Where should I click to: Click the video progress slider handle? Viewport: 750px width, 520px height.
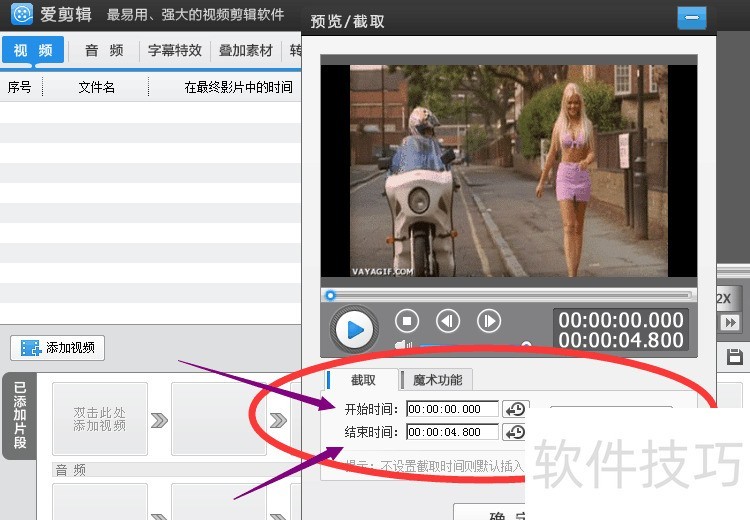click(330, 295)
